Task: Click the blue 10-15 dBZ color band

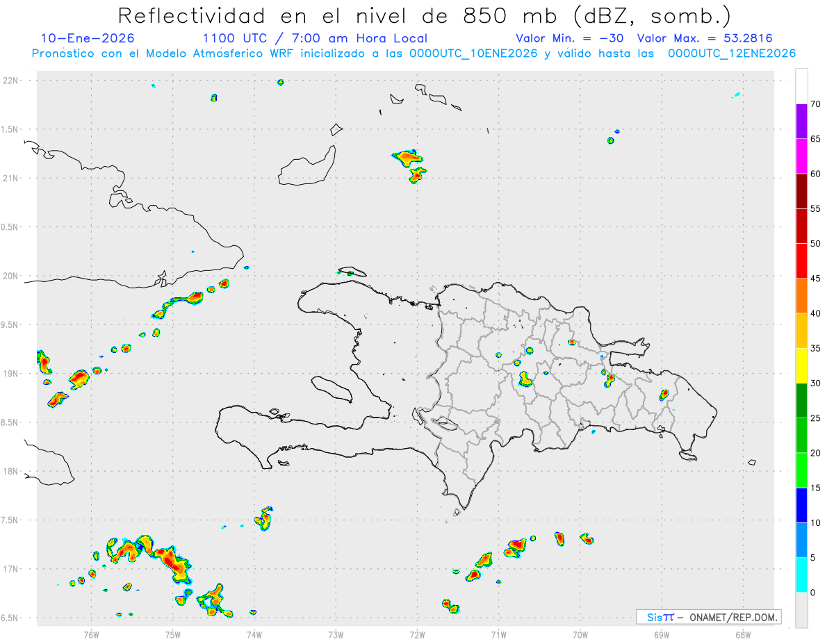Action: click(801, 505)
